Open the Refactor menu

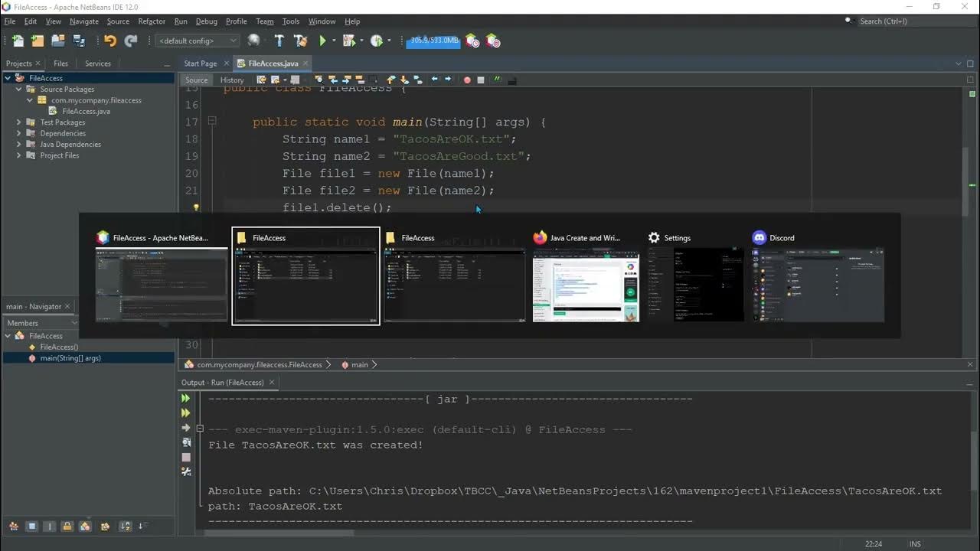point(152,21)
